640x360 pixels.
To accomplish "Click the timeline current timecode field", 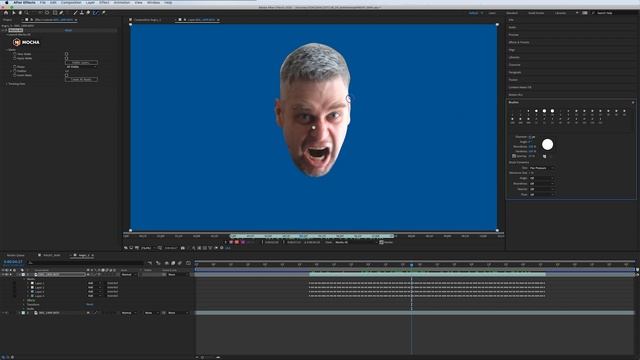I will point(13,262).
